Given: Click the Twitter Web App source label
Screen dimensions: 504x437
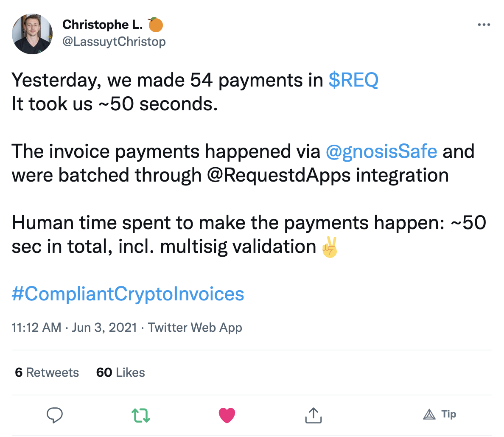Looking at the screenshot, I should (x=195, y=328).
